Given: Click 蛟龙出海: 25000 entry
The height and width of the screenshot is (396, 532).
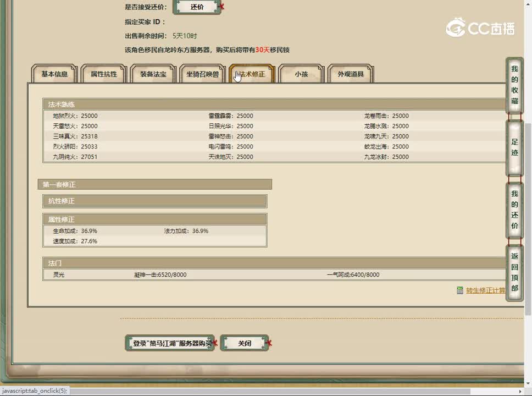Looking at the screenshot, I should coord(386,146).
